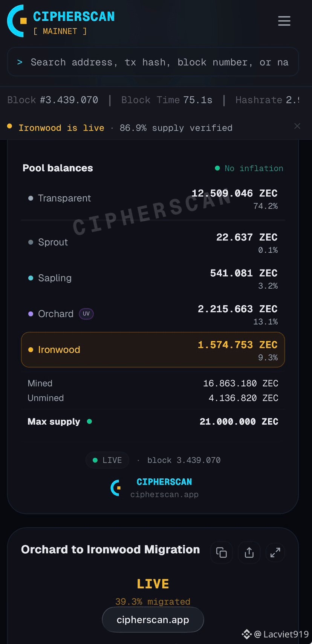Click the search prompt arrow icon
The height and width of the screenshot is (644, 312).
click(x=20, y=62)
